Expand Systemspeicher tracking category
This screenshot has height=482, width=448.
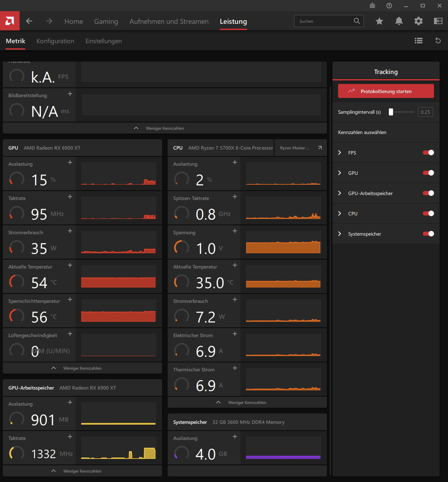pyautogui.click(x=339, y=234)
